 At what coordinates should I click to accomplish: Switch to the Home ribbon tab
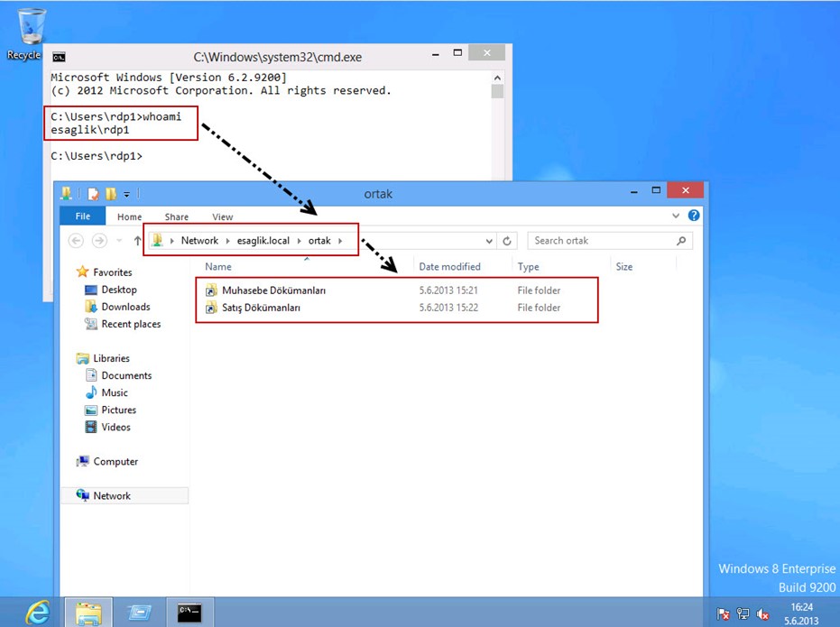(x=130, y=217)
